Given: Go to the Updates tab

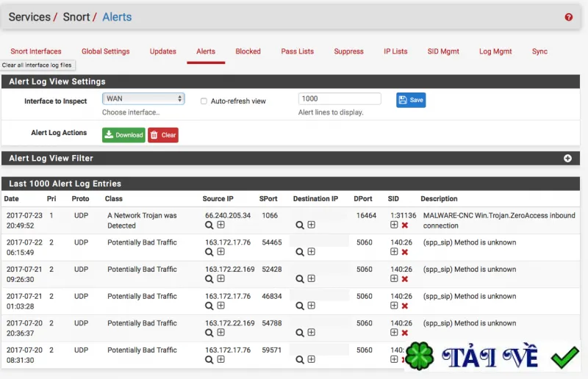Looking at the screenshot, I should point(162,51).
